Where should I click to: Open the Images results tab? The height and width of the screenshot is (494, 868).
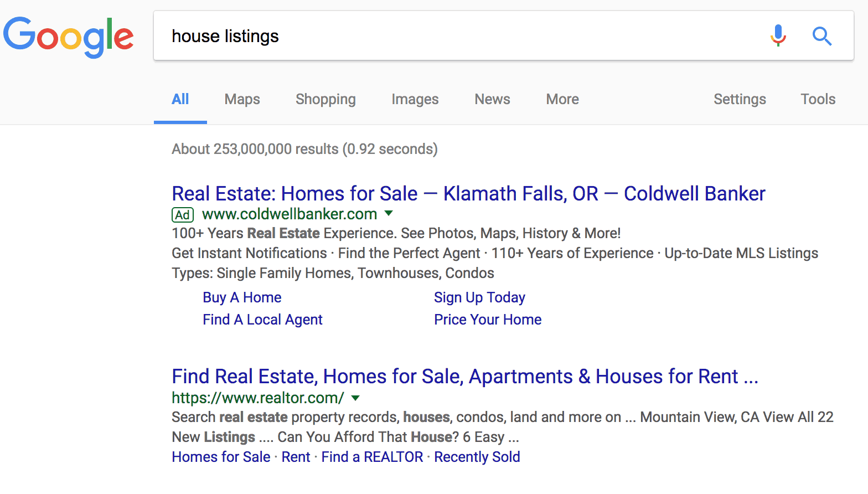click(x=415, y=99)
